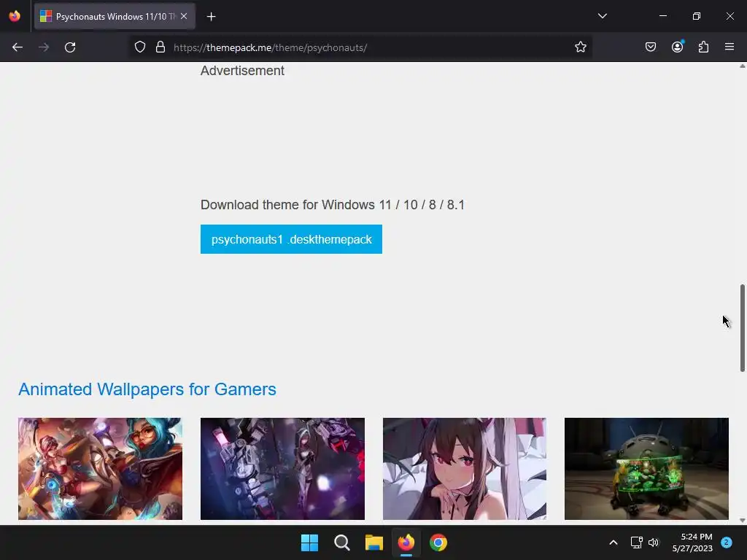
Task: Download psychonauts1 .deskthemepack file
Action: [x=291, y=239]
